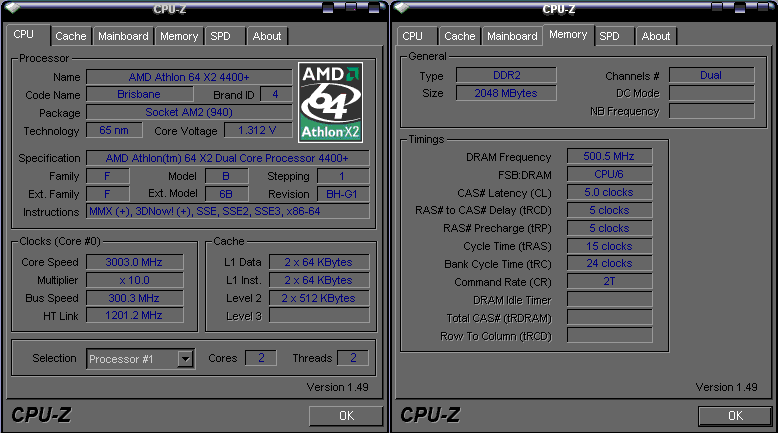
Task: Close the right CPU-Z window
Action: 764,7
